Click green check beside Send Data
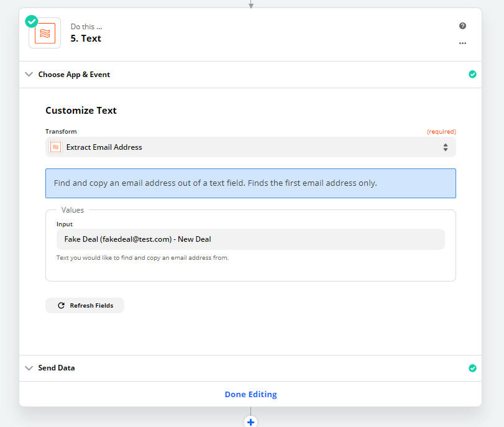This screenshot has height=427, width=504. (x=472, y=368)
